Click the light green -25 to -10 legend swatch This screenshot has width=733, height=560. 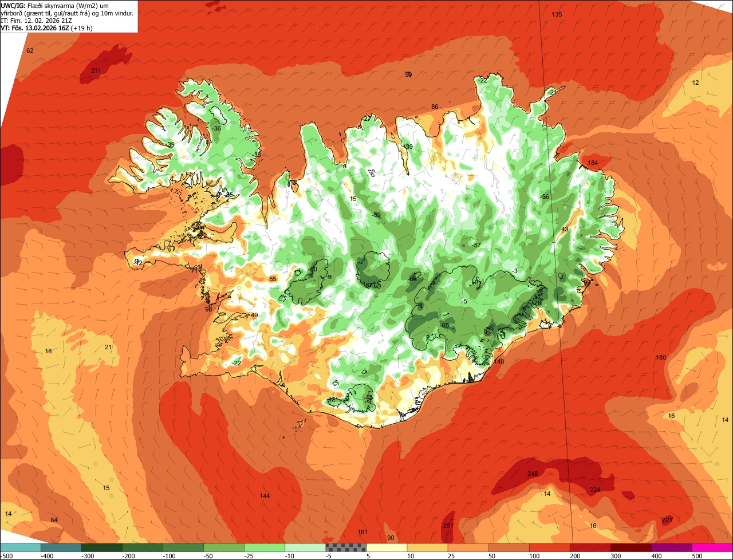265,548
